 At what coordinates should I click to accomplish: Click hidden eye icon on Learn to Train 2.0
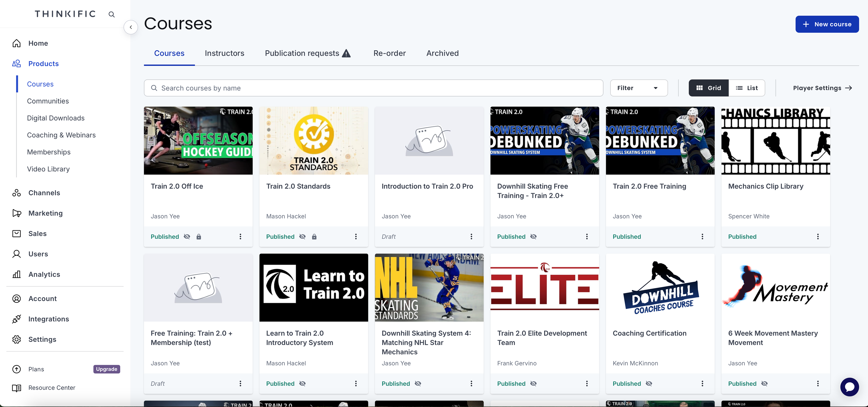click(302, 384)
